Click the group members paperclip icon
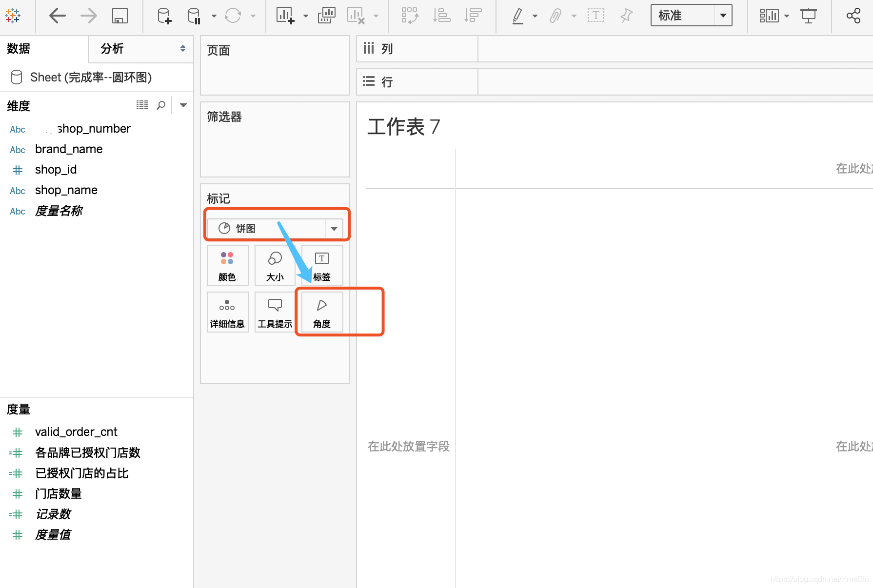Viewport: 873px width, 588px height. [556, 16]
